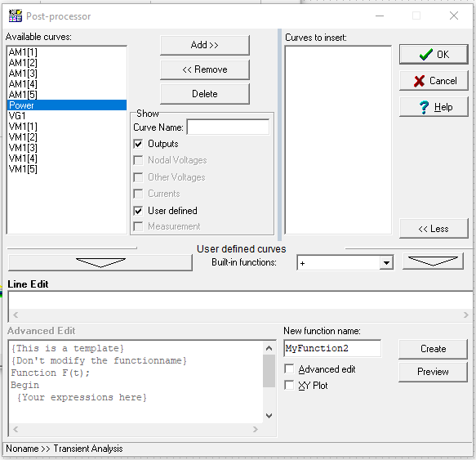Select the Power curve in the list

click(66, 105)
